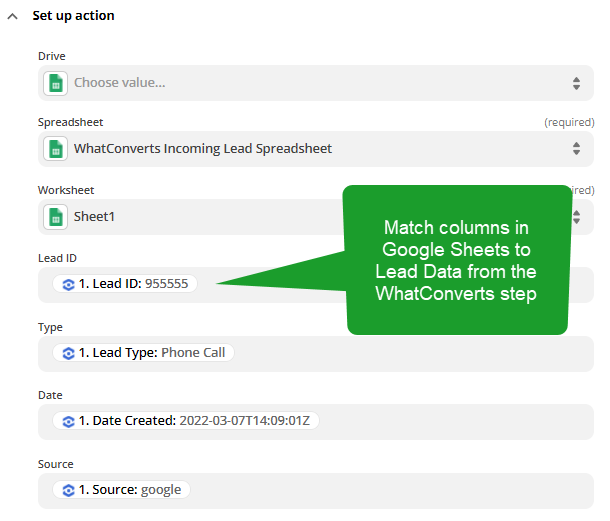Click the WhatConverts icon in Date Created pill
The width and height of the screenshot is (610, 521).
[x=68, y=421]
